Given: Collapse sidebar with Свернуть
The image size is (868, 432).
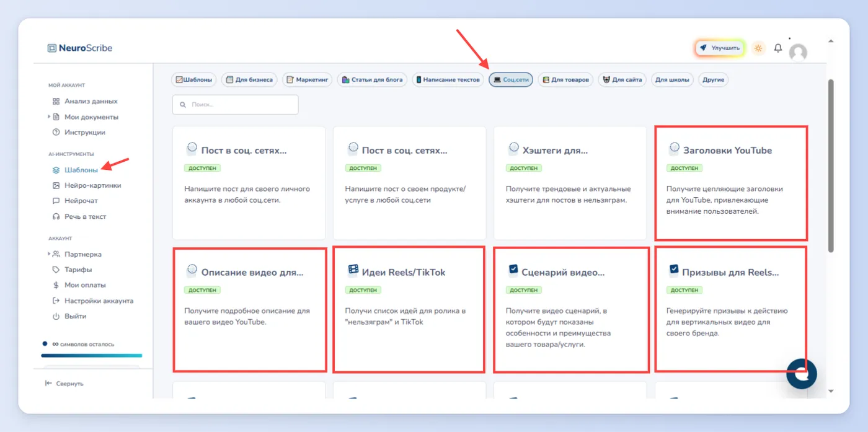Looking at the screenshot, I should [64, 384].
